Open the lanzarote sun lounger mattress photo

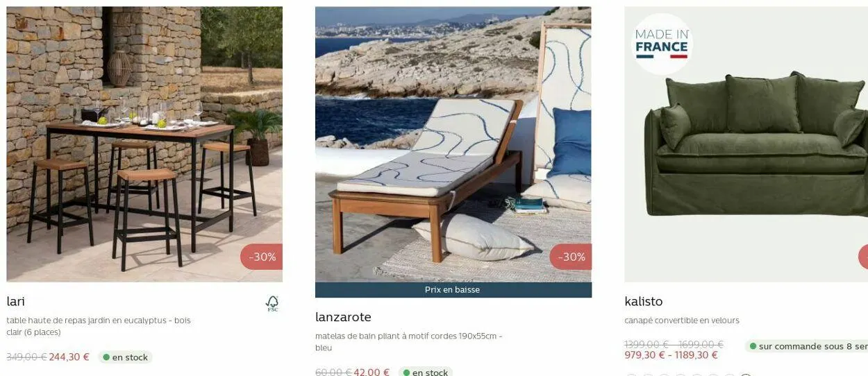pyautogui.click(x=453, y=144)
